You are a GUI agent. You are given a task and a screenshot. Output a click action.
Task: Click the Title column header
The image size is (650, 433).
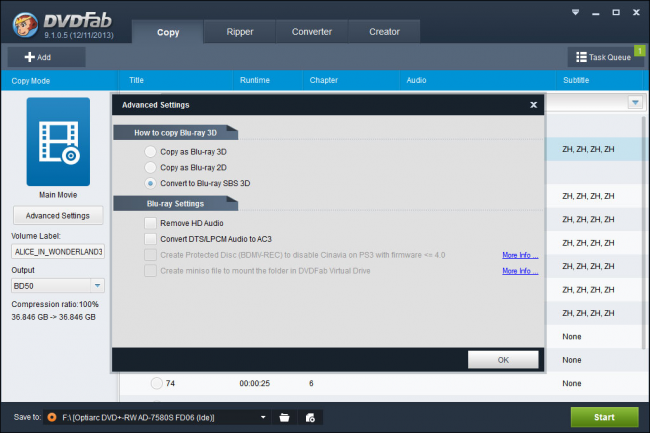[x=136, y=80]
